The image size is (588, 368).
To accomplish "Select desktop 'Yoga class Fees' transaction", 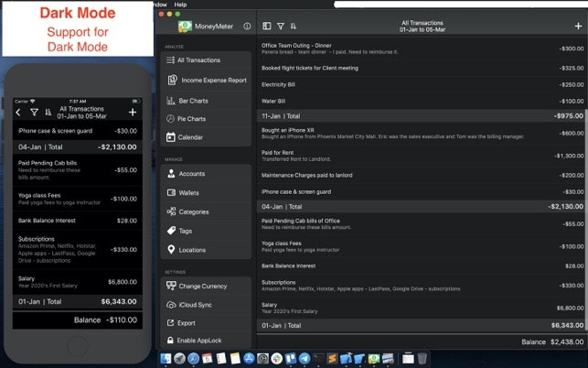I will pyautogui.click(x=422, y=246).
